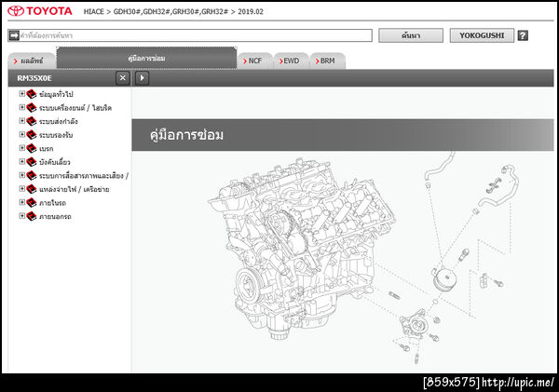Select ระบบเครื่องยนต์ / ไฮบริด label in tree
Screen dimensions: 559x392
click(75, 108)
